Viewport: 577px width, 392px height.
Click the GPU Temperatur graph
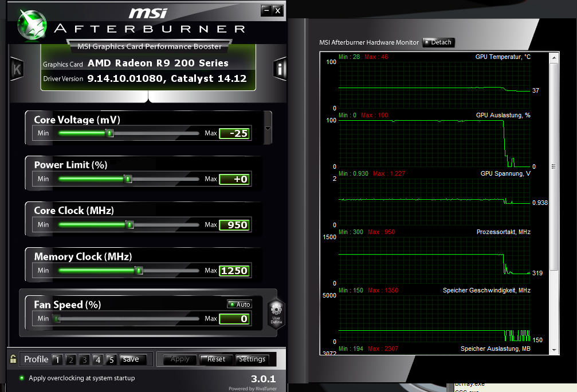(434, 85)
